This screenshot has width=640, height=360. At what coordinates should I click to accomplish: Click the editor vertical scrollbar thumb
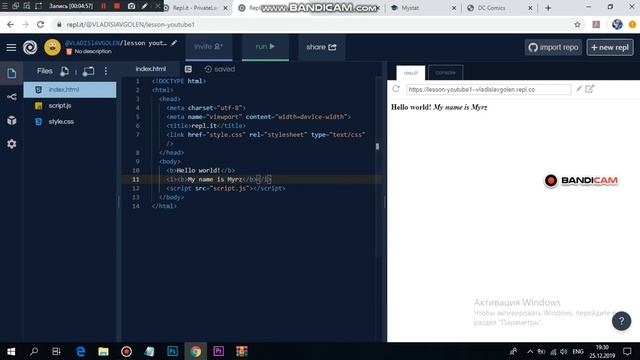[377, 146]
